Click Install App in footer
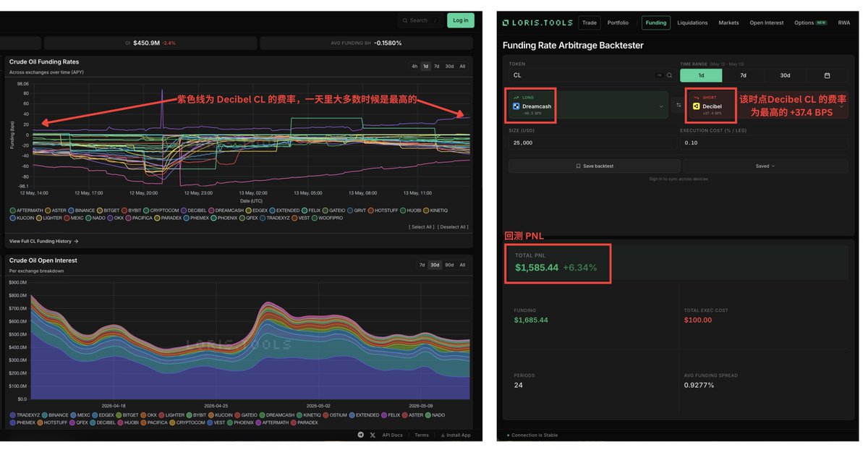The height and width of the screenshot is (450, 868). coord(455,435)
